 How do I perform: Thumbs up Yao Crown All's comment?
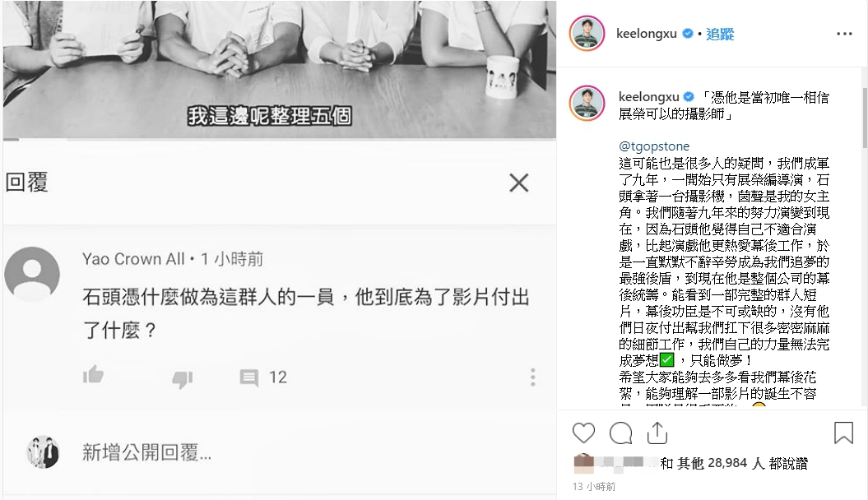[93, 375]
